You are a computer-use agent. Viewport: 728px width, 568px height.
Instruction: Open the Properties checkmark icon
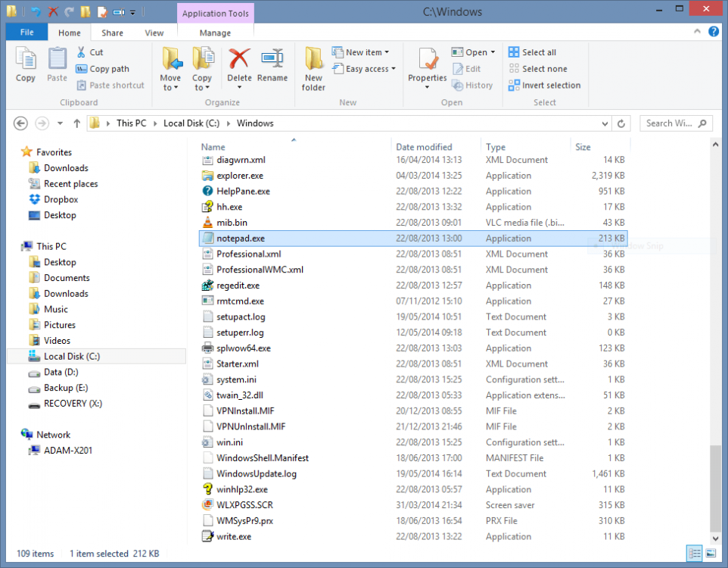[427, 59]
